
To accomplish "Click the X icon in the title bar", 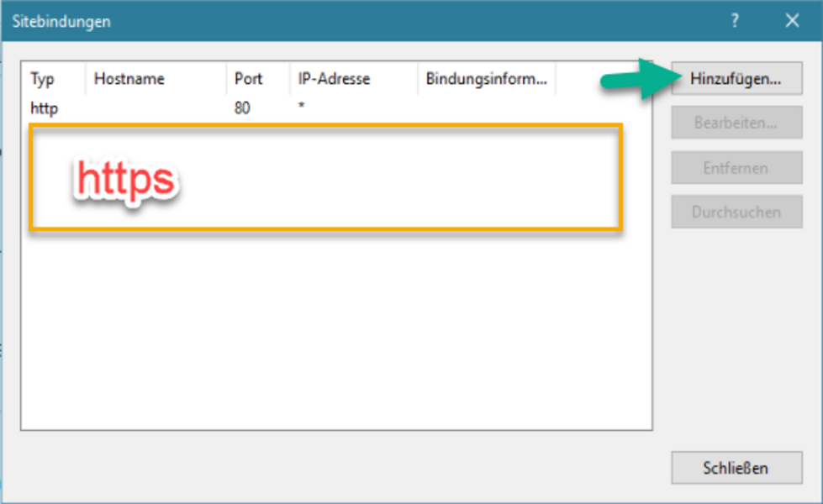I will click(792, 21).
